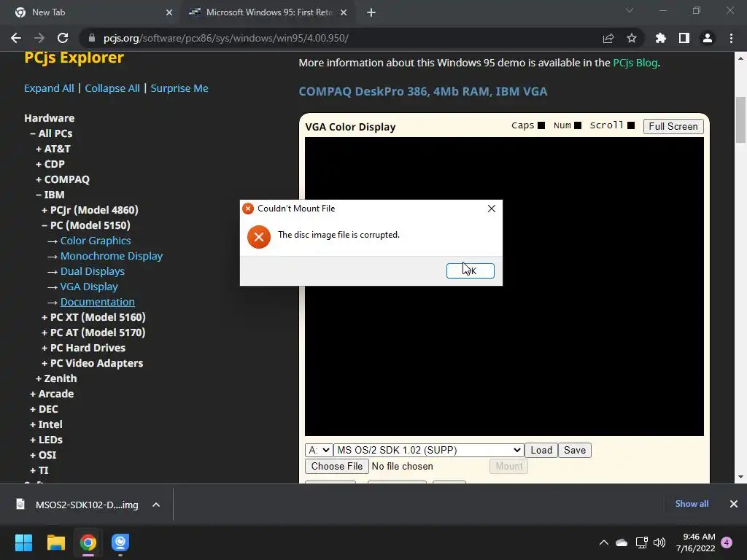Screen dimensions: 747x560
Task: Click the browser back arrow
Action: click(16, 38)
